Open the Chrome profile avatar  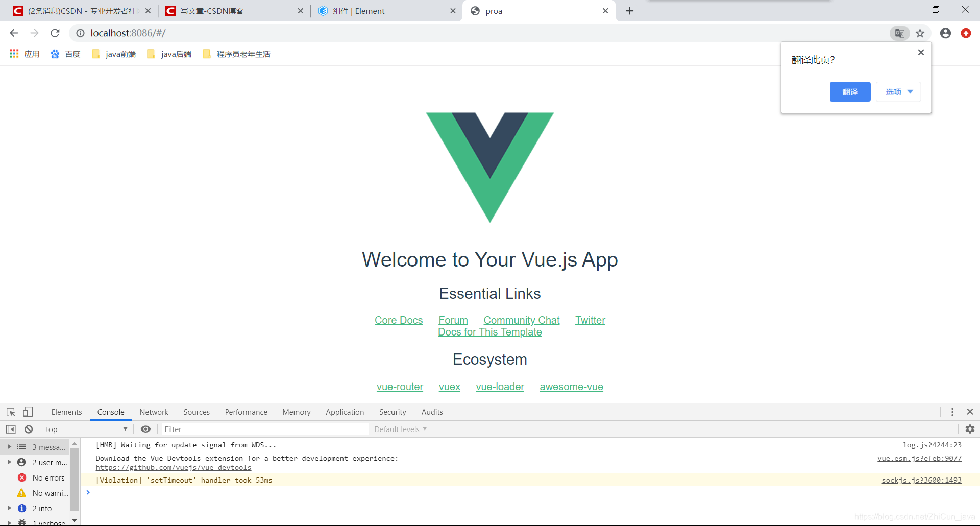pyautogui.click(x=945, y=33)
